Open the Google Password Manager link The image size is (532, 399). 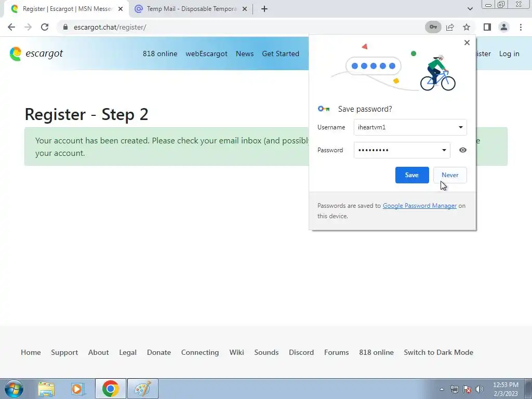tap(420, 206)
